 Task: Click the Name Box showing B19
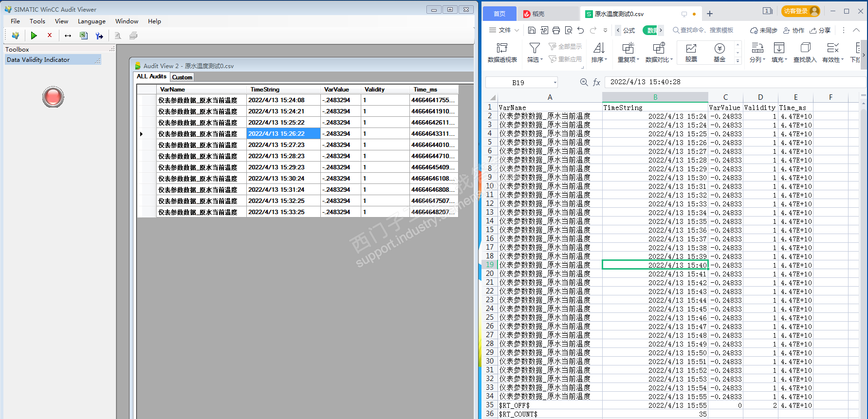pos(518,82)
